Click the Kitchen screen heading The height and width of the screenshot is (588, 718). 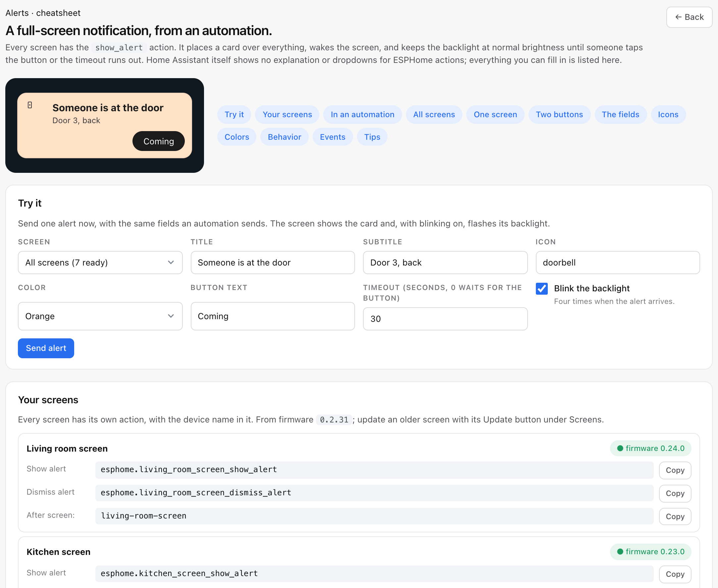pyautogui.click(x=58, y=552)
